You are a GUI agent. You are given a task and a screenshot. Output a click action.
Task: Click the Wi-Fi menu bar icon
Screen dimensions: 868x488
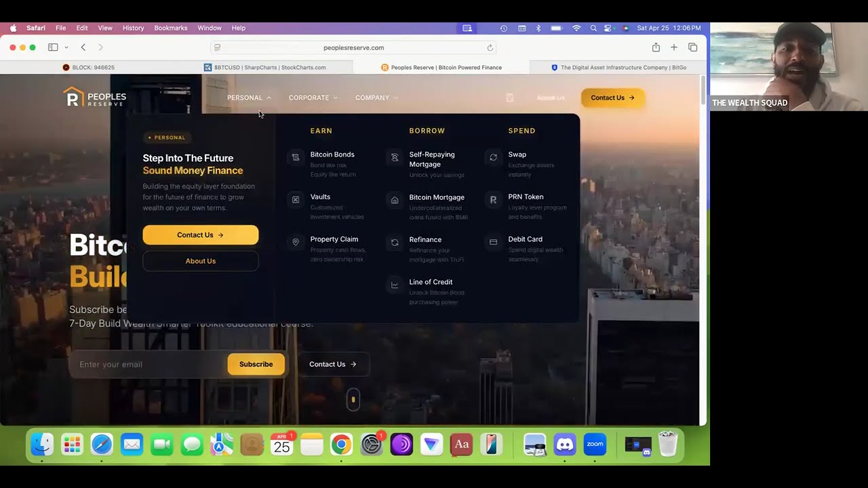576,28
